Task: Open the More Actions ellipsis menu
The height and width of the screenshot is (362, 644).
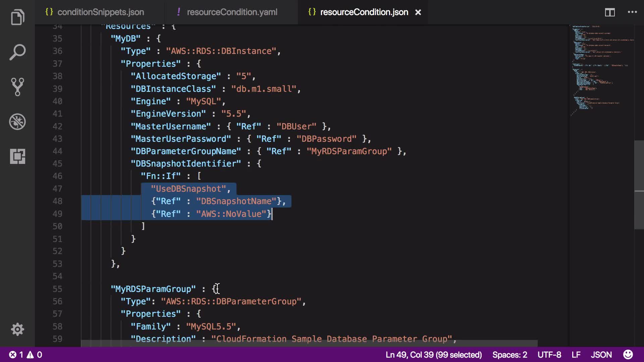Action: point(632,12)
